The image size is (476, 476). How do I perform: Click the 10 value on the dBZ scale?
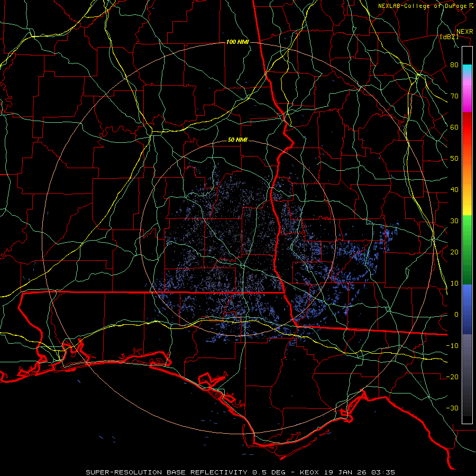454,283
